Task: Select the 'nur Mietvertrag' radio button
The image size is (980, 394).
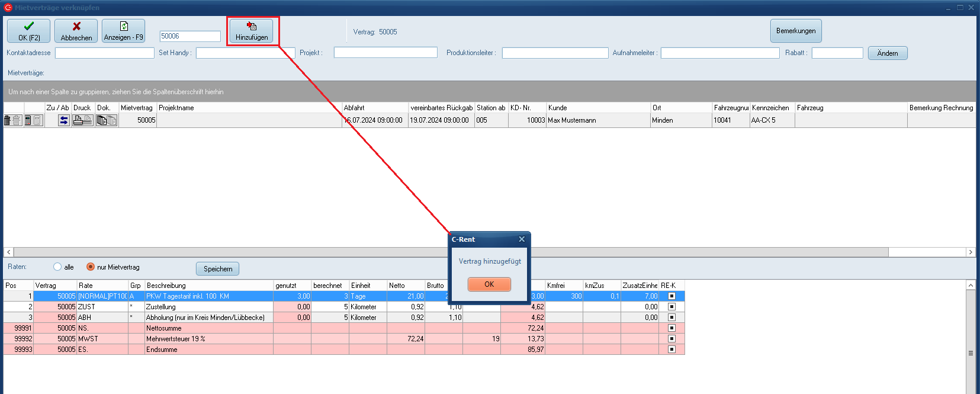Action: pyautogui.click(x=91, y=267)
